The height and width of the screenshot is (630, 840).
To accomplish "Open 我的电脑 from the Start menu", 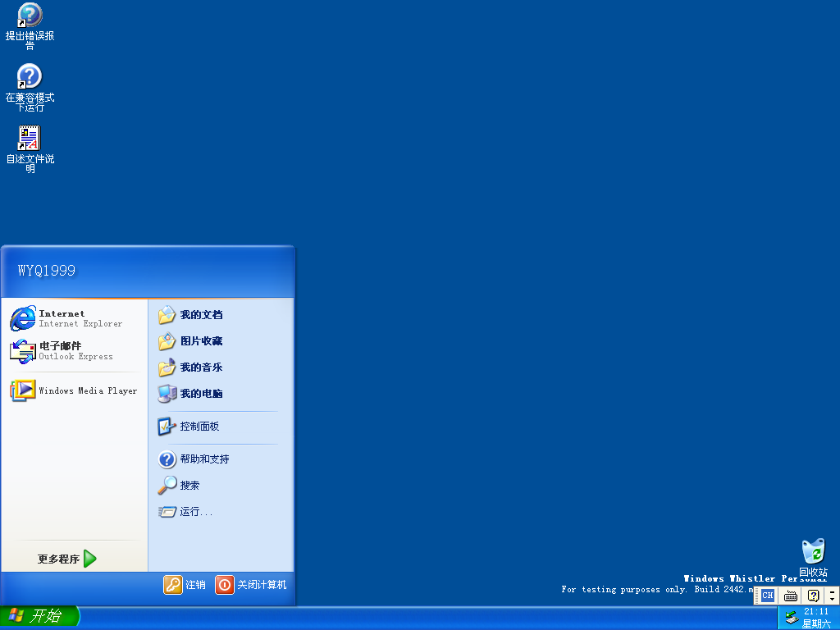I will click(221, 394).
